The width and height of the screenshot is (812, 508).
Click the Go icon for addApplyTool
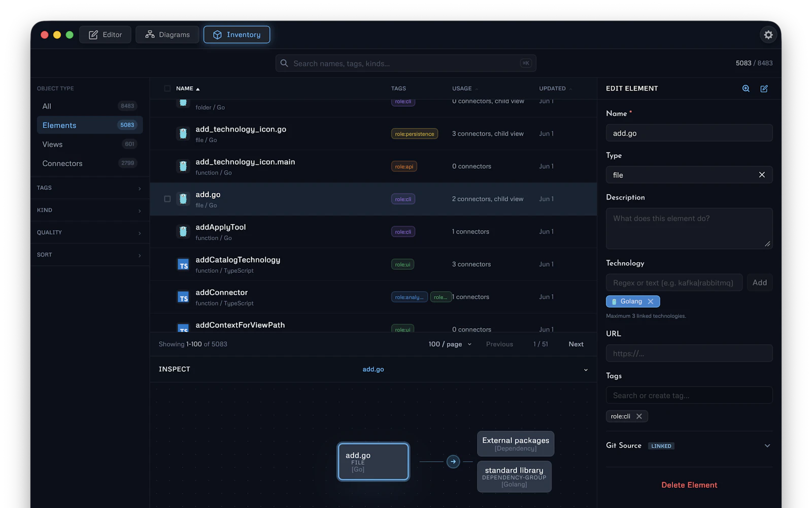click(x=183, y=231)
